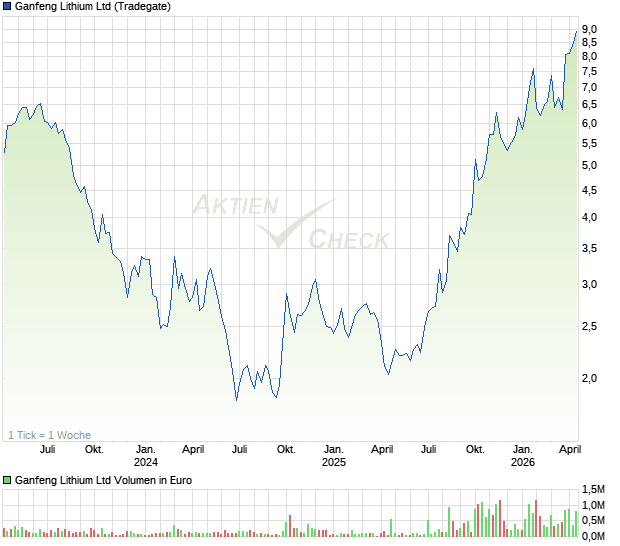
Task: Click the 1,5M volume axis label
Action: click(593, 489)
